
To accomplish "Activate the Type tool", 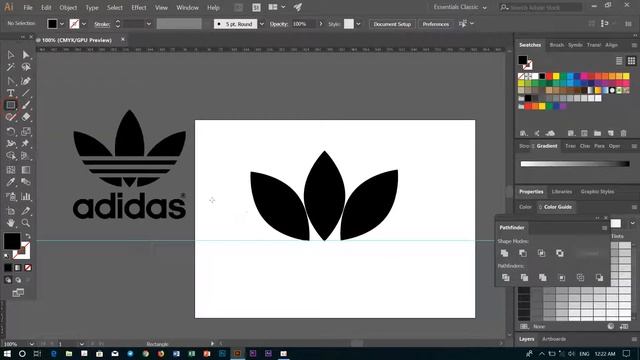I will coord(11,93).
